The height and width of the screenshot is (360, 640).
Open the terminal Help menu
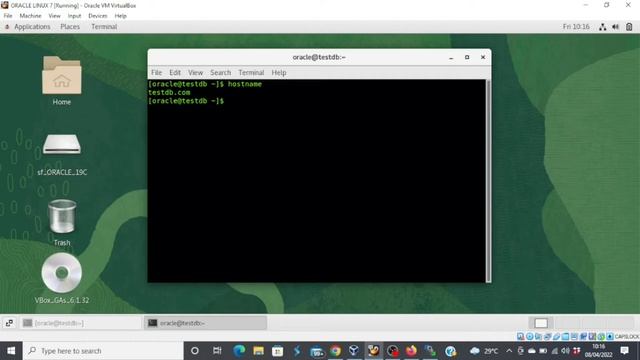[x=279, y=73]
